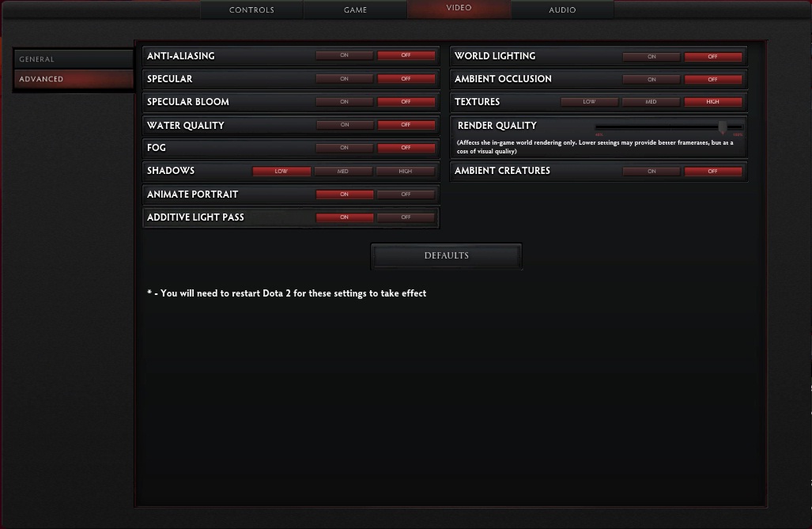Viewport: 812px width, 529px height.
Task: Set Textures to MED
Action: pos(651,102)
